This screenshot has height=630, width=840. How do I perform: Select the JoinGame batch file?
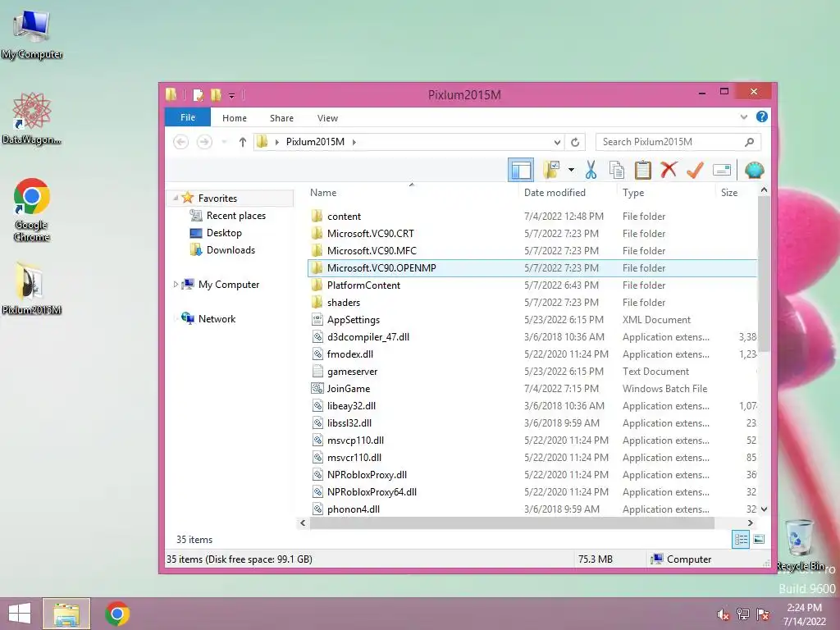348,388
